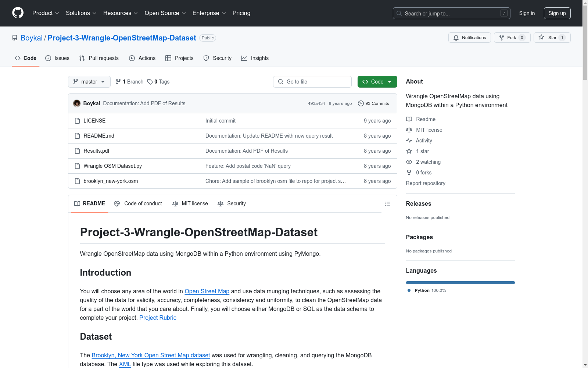This screenshot has width=588, height=368.
Task: Open the Pull requests tab
Action: [x=99, y=58]
